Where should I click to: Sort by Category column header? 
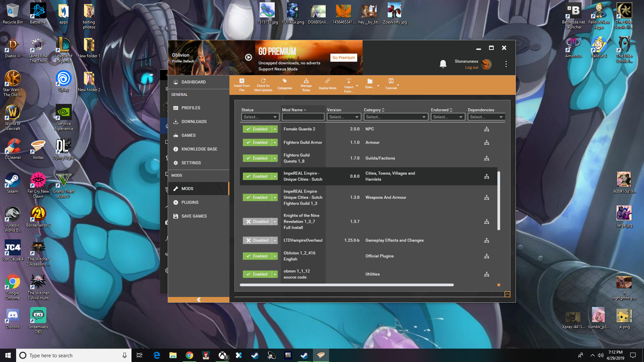click(374, 110)
